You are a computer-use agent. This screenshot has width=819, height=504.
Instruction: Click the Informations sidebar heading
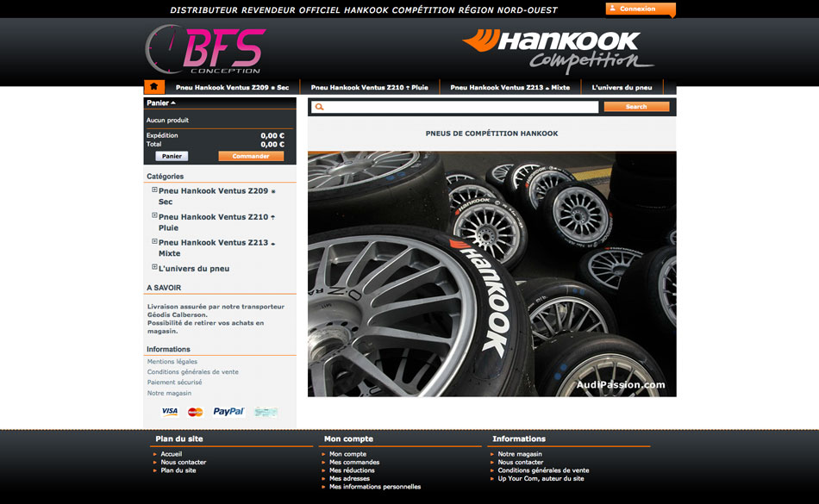pos(168,349)
